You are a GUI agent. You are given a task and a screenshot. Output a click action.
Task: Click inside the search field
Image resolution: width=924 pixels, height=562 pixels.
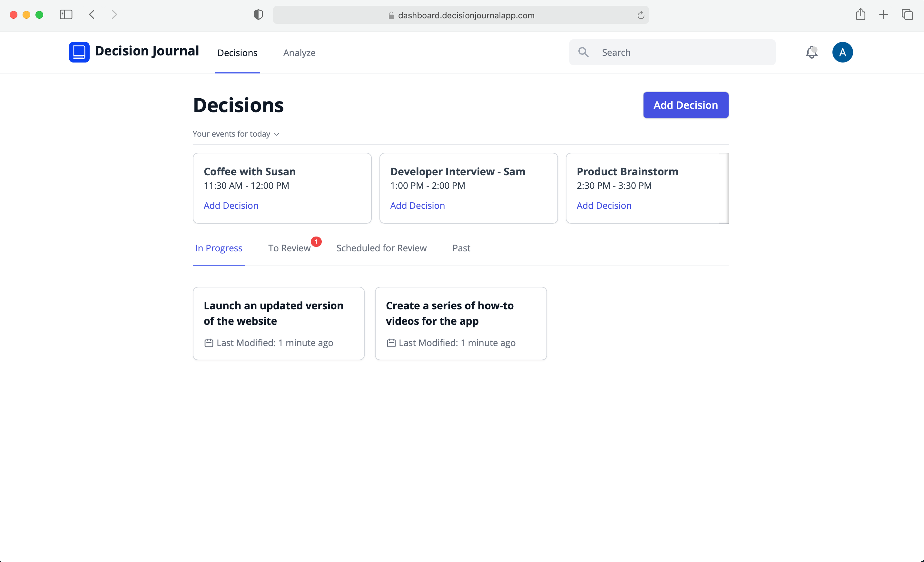click(x=675, y=52)
